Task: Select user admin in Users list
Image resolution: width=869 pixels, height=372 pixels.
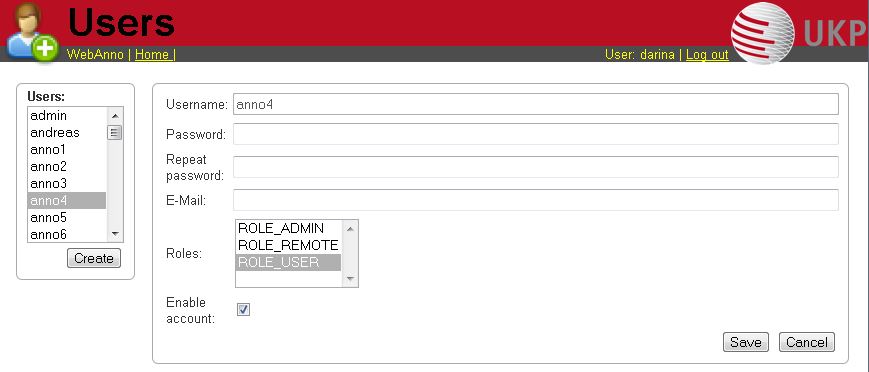Action: click(x=67, y=115)
